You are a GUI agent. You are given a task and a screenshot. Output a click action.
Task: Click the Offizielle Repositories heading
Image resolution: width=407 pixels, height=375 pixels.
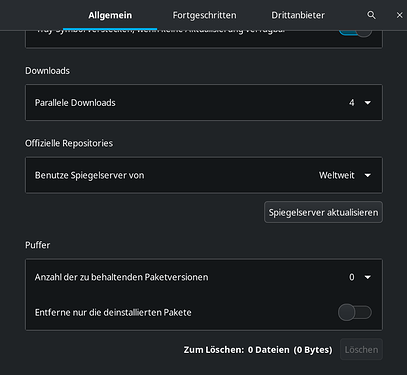coord(69,143)
